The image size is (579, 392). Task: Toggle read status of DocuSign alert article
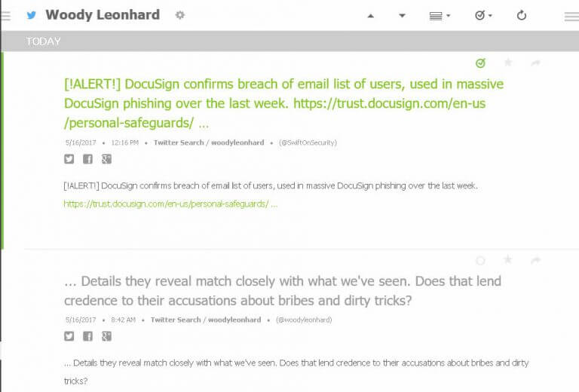tap(480, 63)
